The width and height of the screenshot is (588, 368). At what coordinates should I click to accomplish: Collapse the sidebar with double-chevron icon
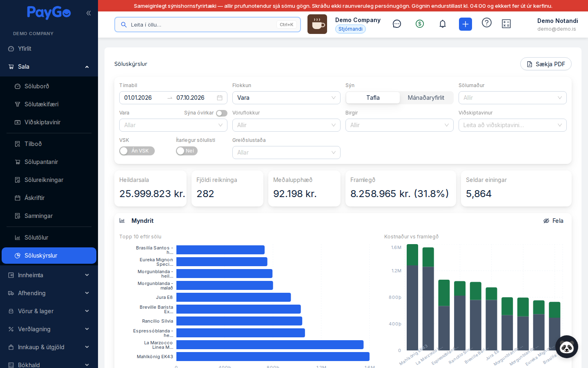(x=88, y=13)
